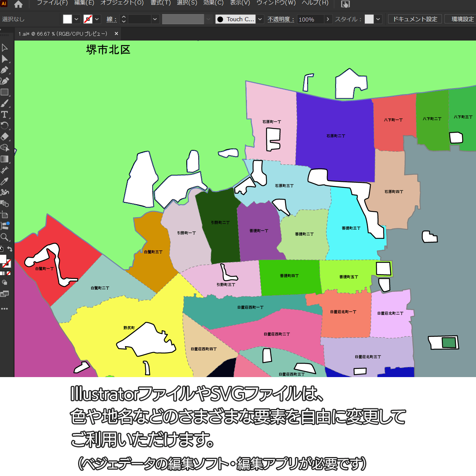Select the Eraser tool
The height and width of the screenshot is (476, 476).
pos(4,137)
